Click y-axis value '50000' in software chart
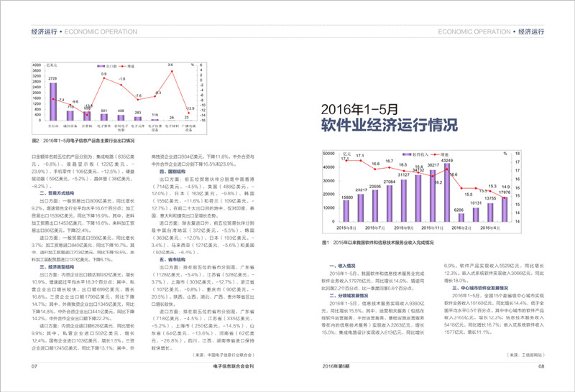This screenshot has width=575, height=392. click(x=329, y=154)
